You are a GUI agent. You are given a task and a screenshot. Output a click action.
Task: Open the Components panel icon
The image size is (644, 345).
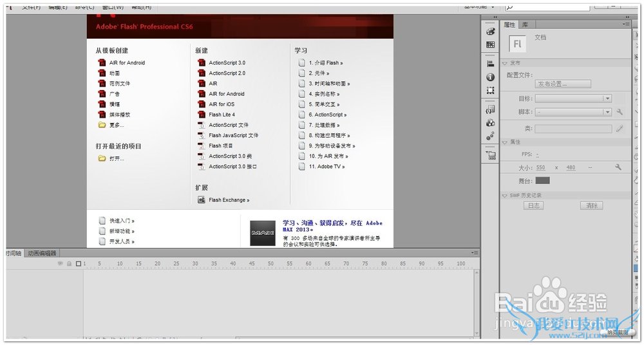click(x=490, y=122)
